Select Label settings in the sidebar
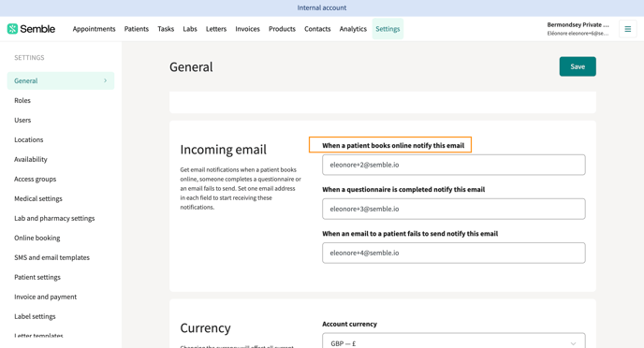The width and height of the screenshot is (644, 348). tap(35, 316)
